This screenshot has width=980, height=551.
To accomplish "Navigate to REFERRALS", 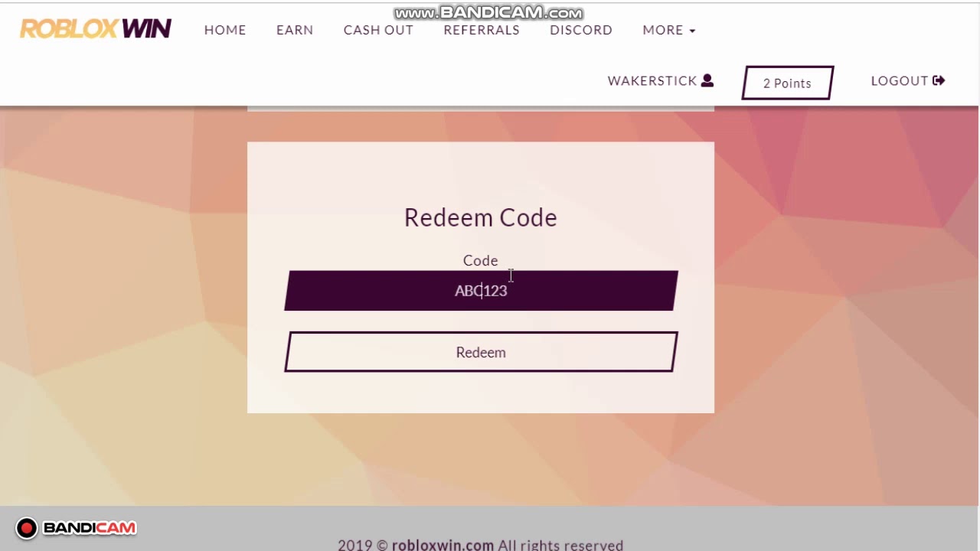I will pyautogui.click(x=482, y=30).
